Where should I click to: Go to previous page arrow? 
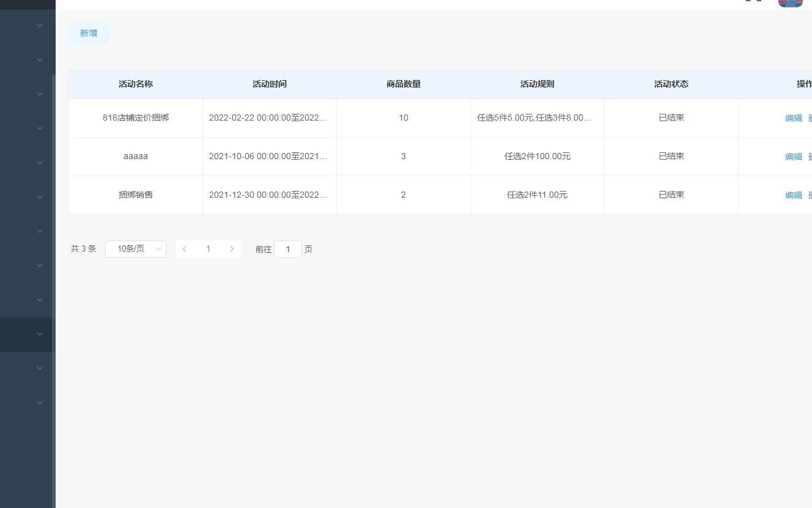pos(184,249)
